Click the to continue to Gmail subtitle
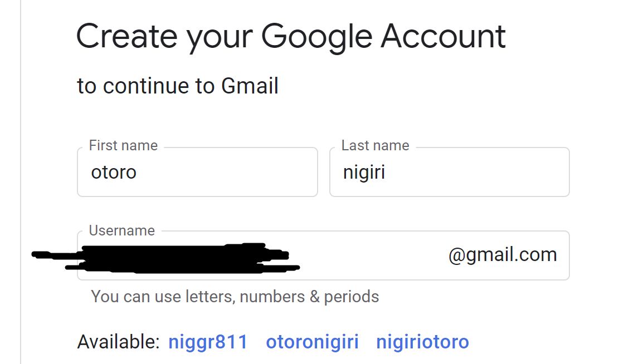Screen dimensions: 619x364 tap(177, 86)
